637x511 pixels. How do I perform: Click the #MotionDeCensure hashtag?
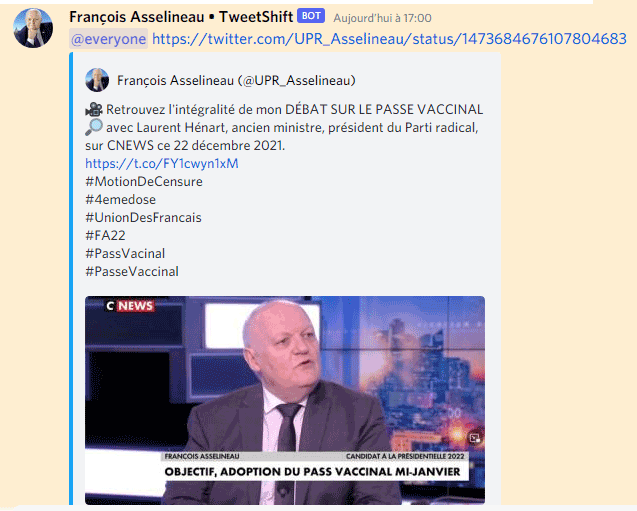pos(144,181)
